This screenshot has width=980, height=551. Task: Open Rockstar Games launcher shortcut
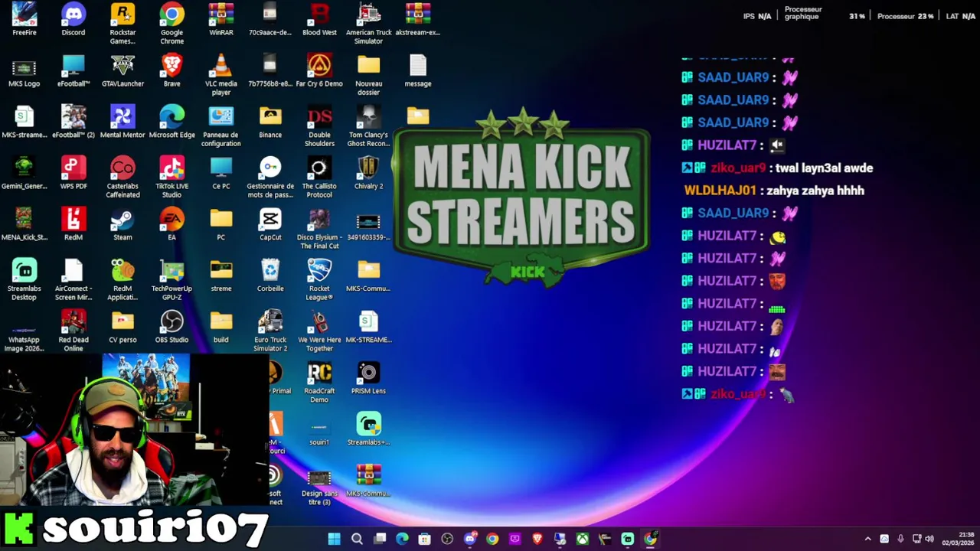pos(122,24)
